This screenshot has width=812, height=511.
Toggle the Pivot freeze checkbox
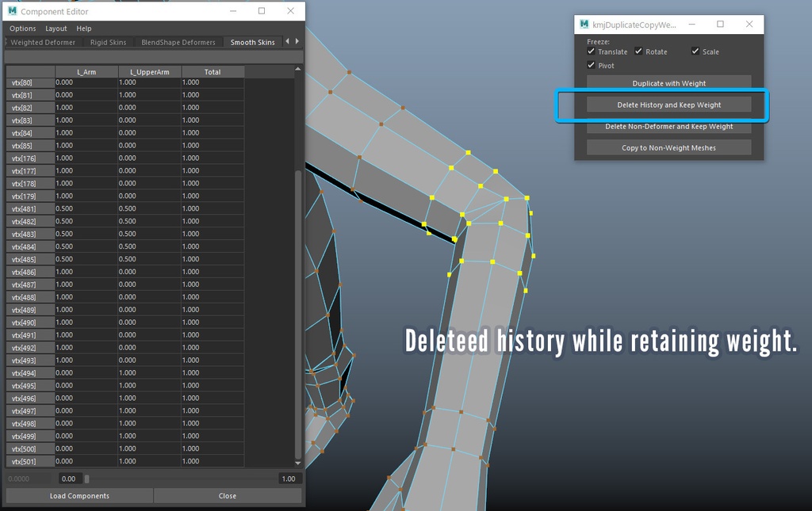pyautogui.click(x=591, y=65)
